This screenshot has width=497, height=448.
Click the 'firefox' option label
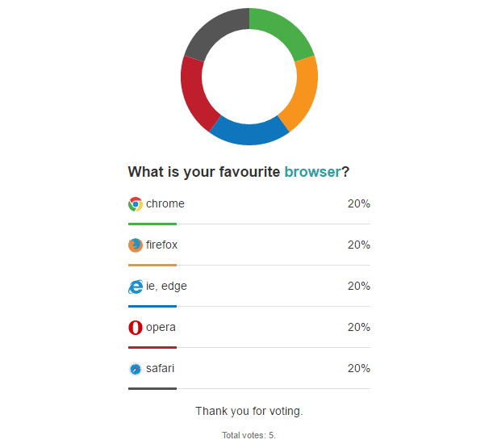(x=161, y=245)
